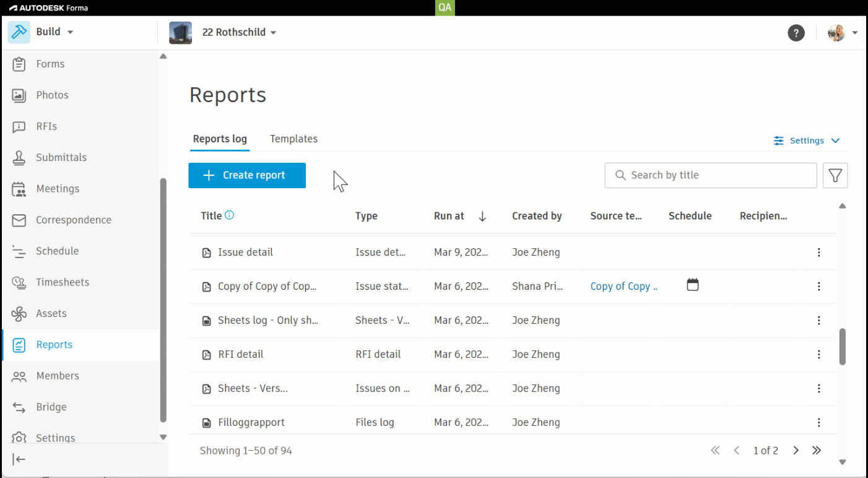Collapse the sidebar with the arrow icon
Viewport: 868px width, 478px height.
click(19, 459)
